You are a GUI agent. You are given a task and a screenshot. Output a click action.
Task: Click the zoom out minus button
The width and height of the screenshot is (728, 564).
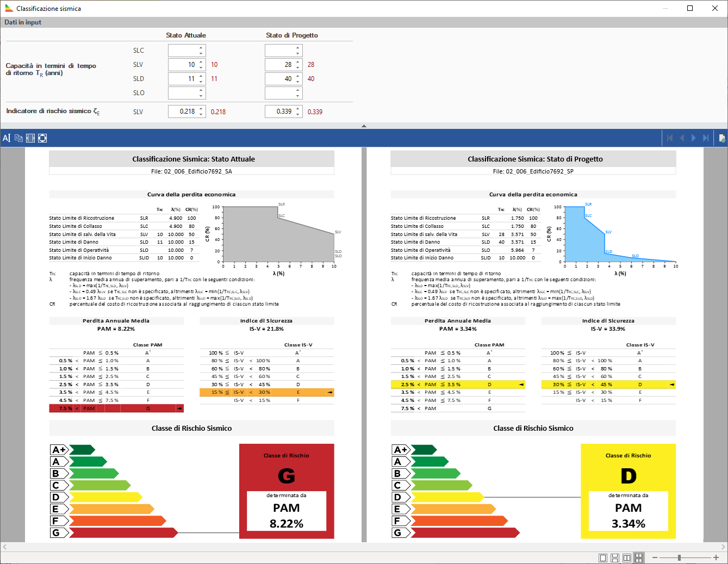tap(655, 558)
